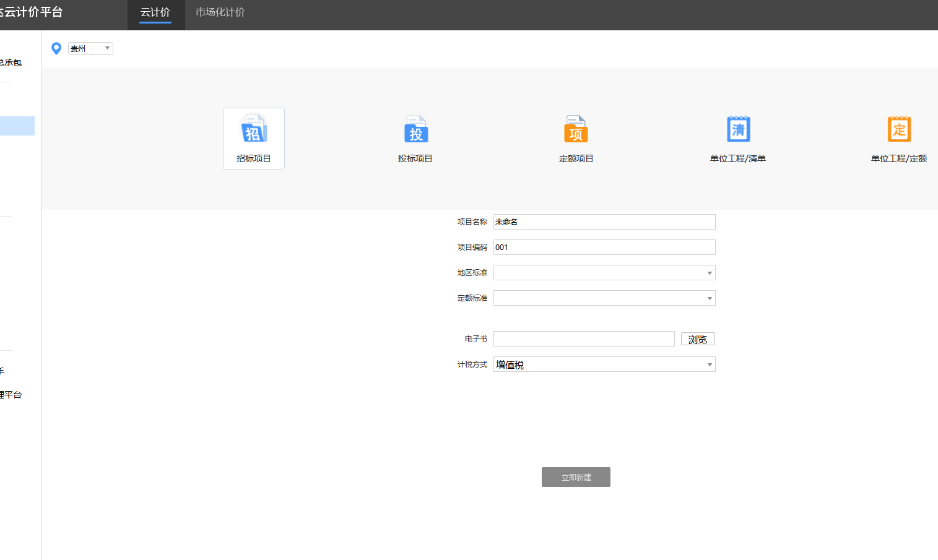The image size is (938, 560).
Task: Switch to the 市场化计价 tab
Action: coord(220,12)
